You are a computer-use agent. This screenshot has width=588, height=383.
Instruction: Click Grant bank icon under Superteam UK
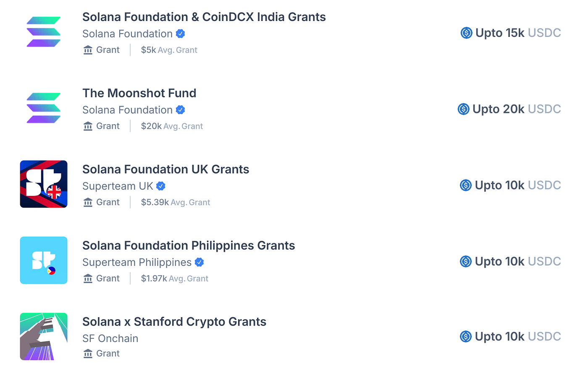click(x=88, y=202)
